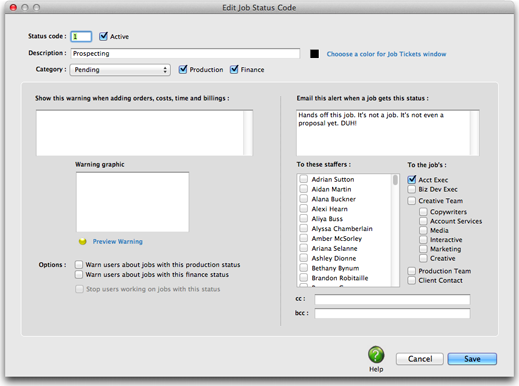Viewport: 519px width, 386px height.
Task: Select staffer Bethany Bynum checkbox
Action: 303,268
